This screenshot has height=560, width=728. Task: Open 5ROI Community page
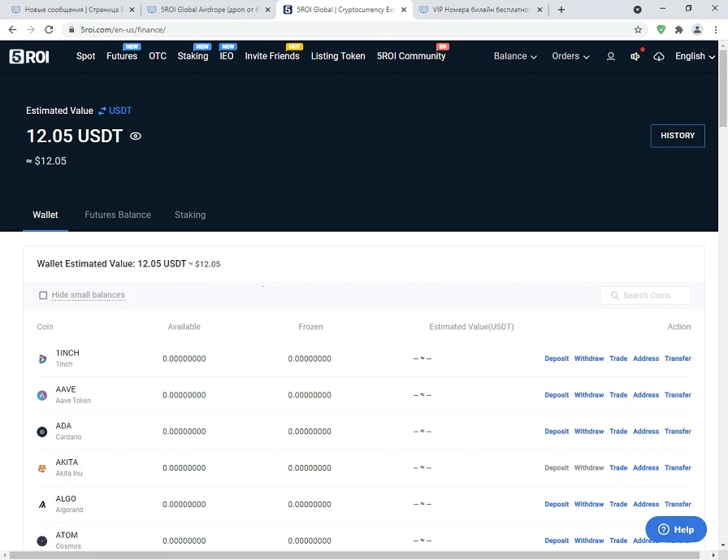pos(411,56)
